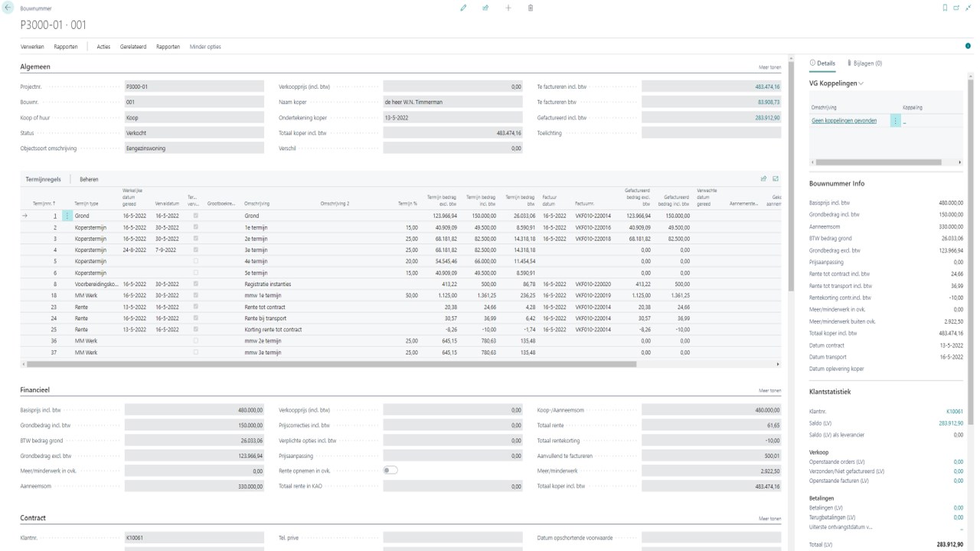Select invoice number VKF010-220016 cell
Viewport: 980px width, 551px height.
pyautogui.click(x=593, y=227)
